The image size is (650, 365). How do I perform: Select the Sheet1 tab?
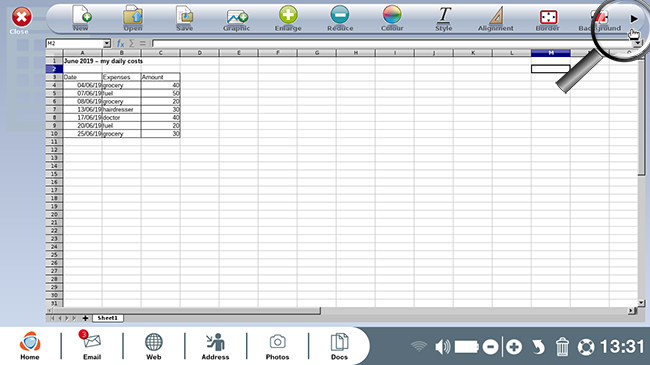click(x=107, y=318)
